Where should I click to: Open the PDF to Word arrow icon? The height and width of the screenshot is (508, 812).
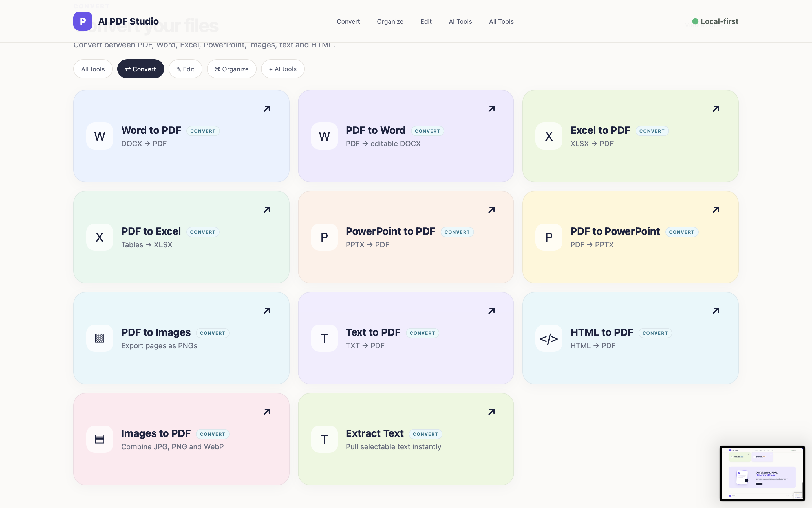[x=491, y=109]
